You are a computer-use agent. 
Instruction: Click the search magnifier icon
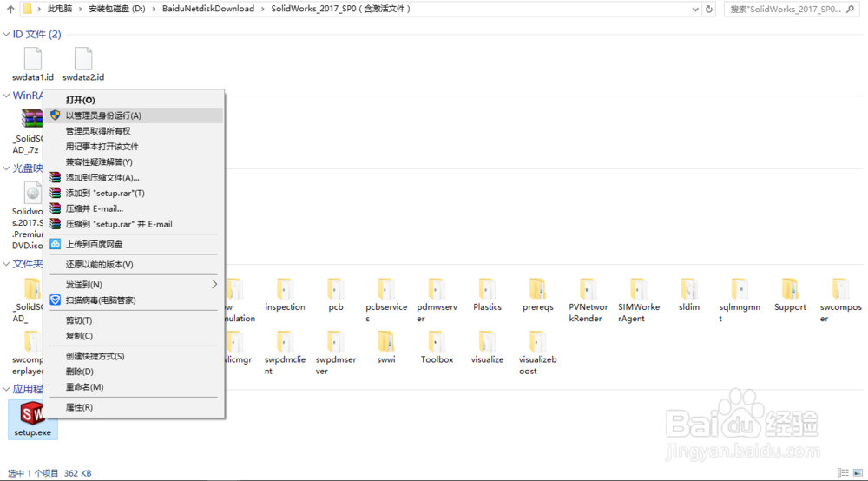tap(851, 9)
